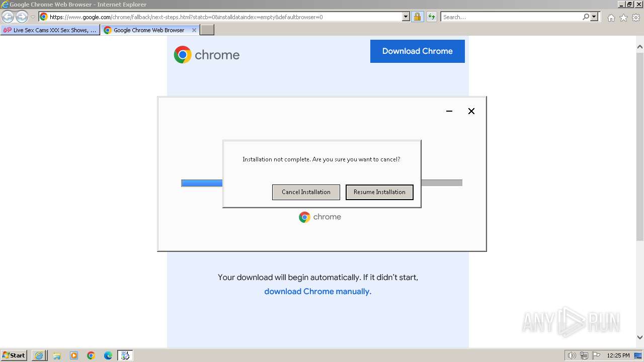Launch Google Chrome from the taskbar
This screenshot has width=644, height=362.
(x=91, y=355)
